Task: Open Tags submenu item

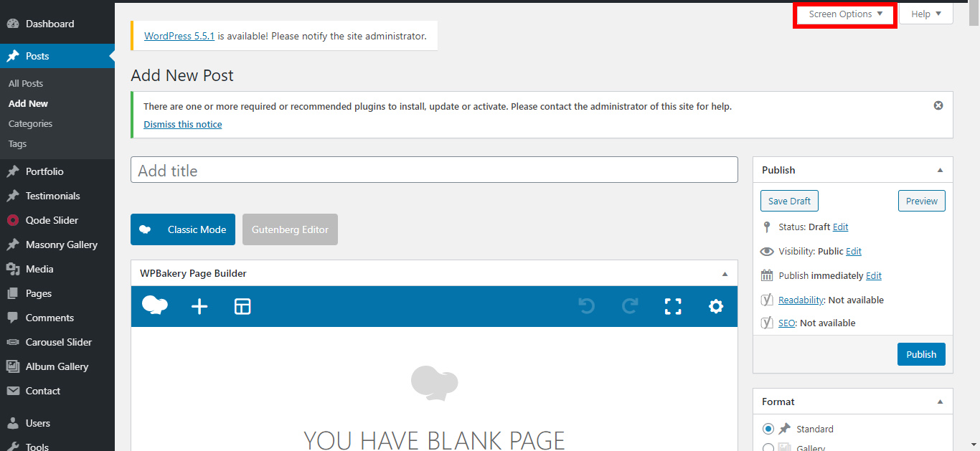Action: pyautogui.click(x=18, y=143)
